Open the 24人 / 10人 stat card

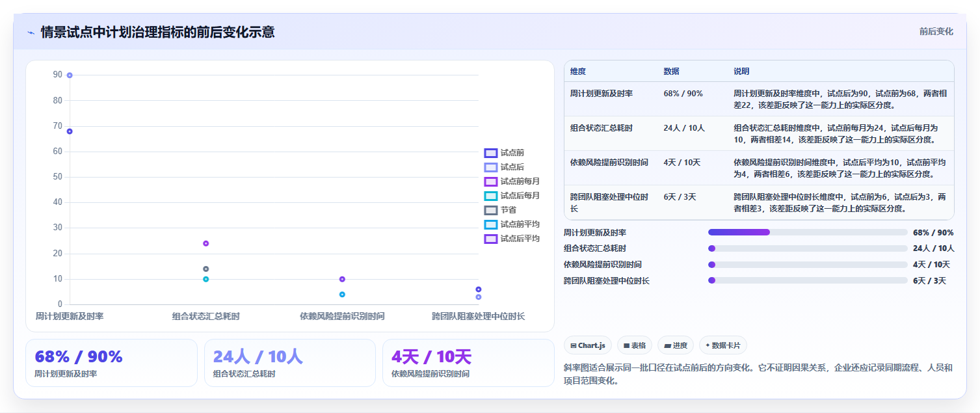(290, 363)
